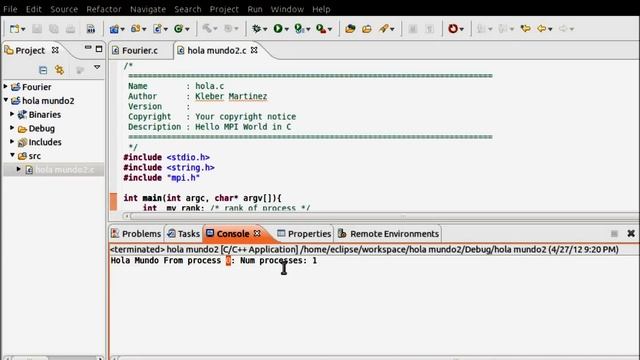This screenshot has height=360, width=640.
Task: Maximize the Project view panel
Action: (99, 49)
